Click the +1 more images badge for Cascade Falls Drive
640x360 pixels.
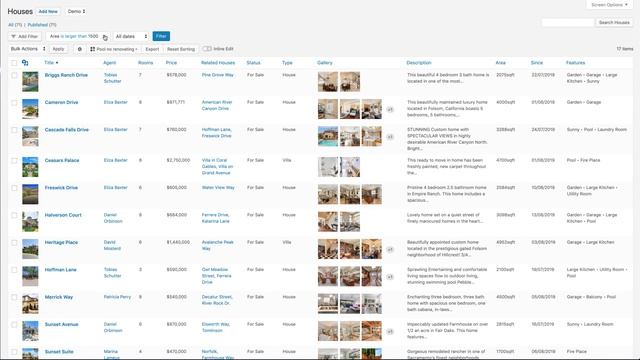pos(390,137)
